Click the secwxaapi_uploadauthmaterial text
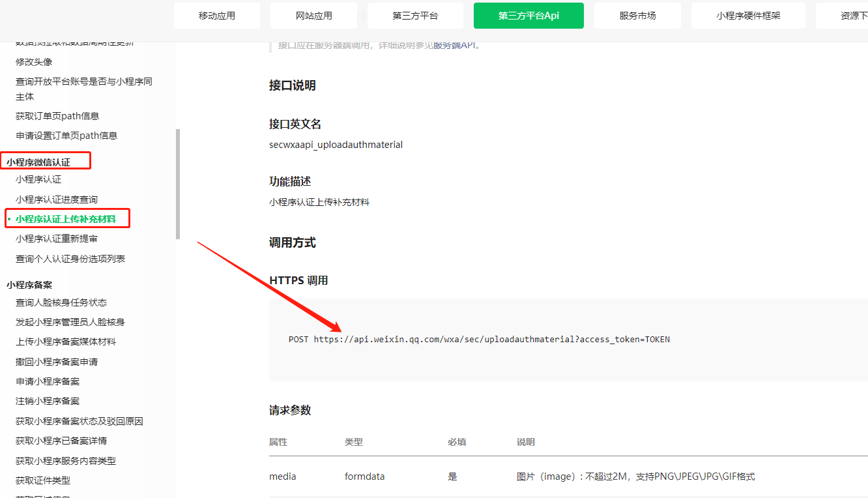The height and width of the screenshot is (498, 868). coord(336,145)
